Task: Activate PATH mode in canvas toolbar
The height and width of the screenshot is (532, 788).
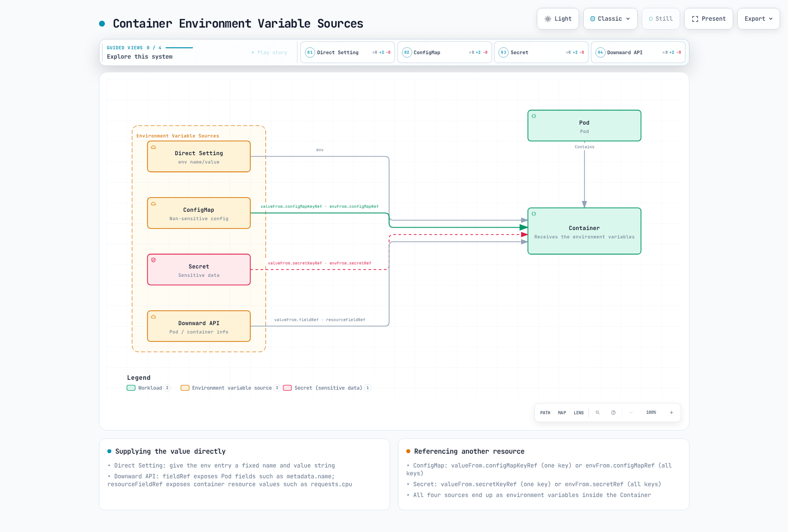Action: (x=545, y=413)
